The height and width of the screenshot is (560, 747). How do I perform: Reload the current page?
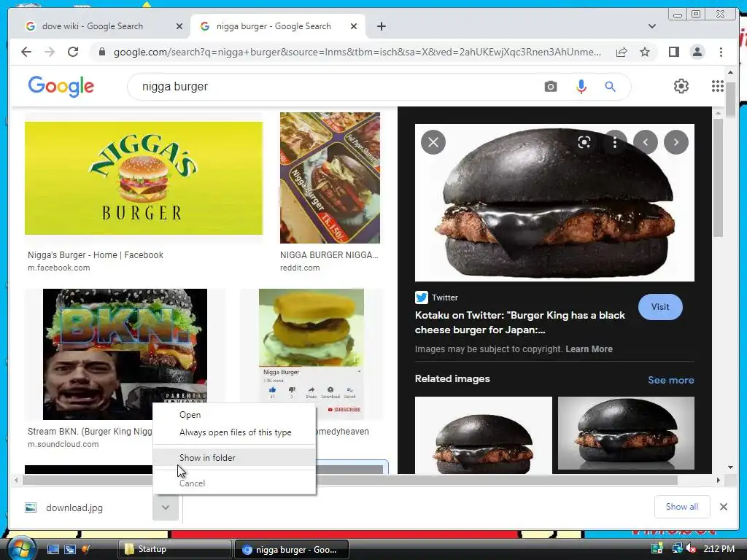73,52
